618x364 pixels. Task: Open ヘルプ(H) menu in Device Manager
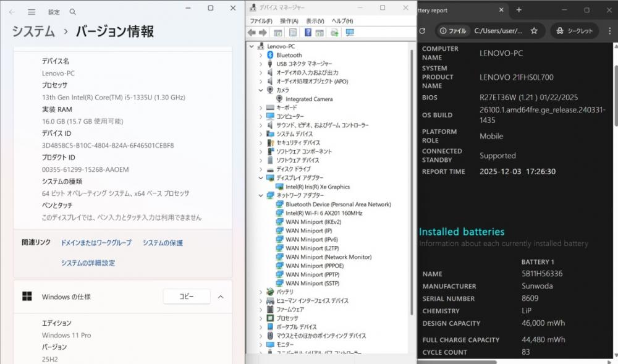coord(342,21)
